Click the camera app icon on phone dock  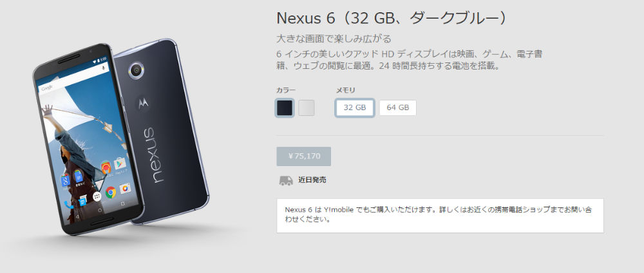124,189
